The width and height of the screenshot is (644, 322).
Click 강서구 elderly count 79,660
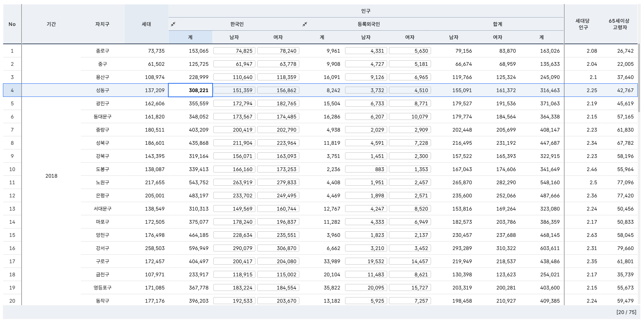[619, 248]
